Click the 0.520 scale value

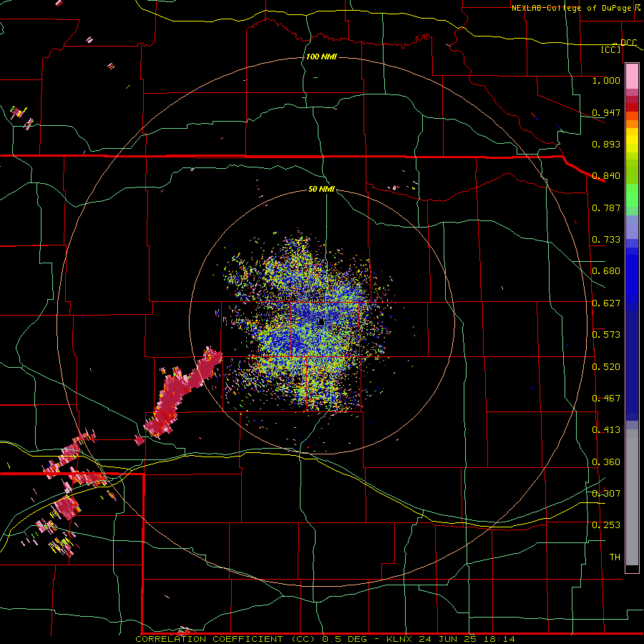(x=606, y=367)
